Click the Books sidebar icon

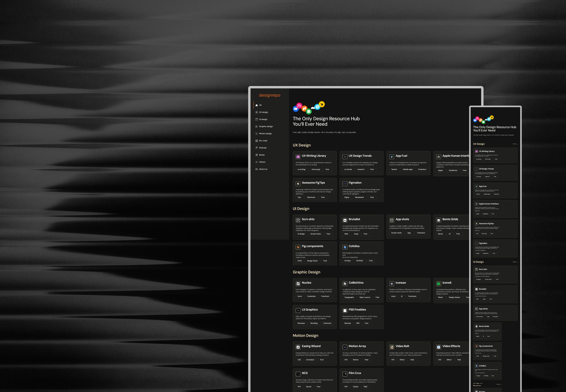click(257, 155)
